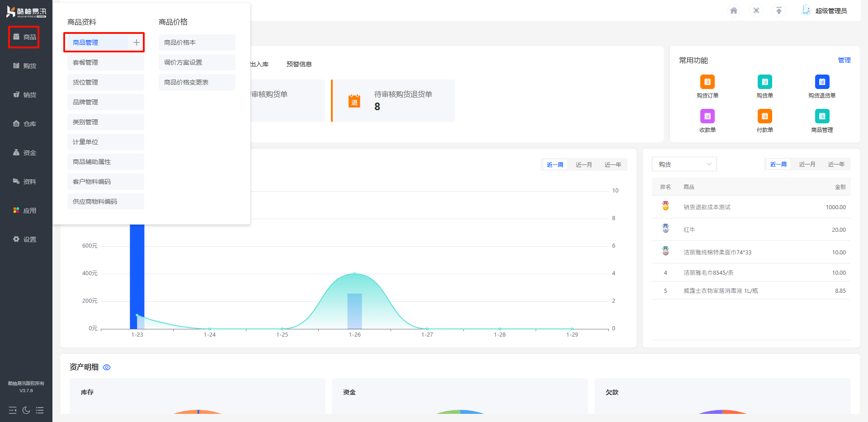
Task: Open the 超级管理员 user menu
Action: (825, 10)
